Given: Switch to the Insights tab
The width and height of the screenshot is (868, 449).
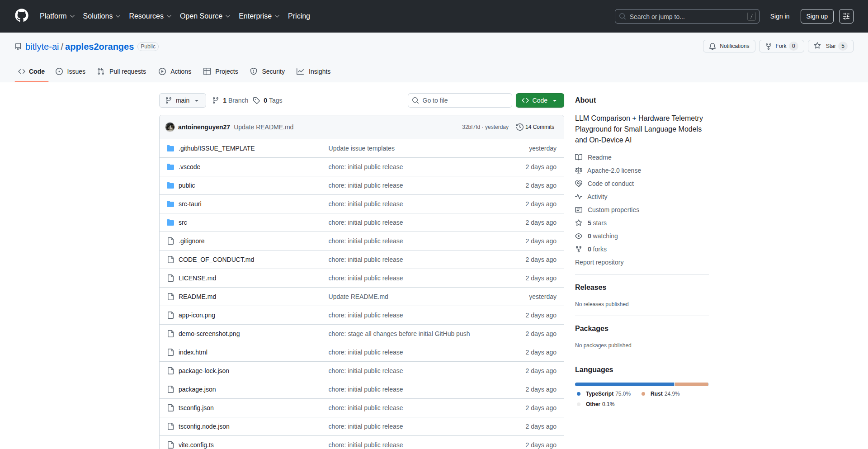Looking at the screenshot, I should click(314, 71).
